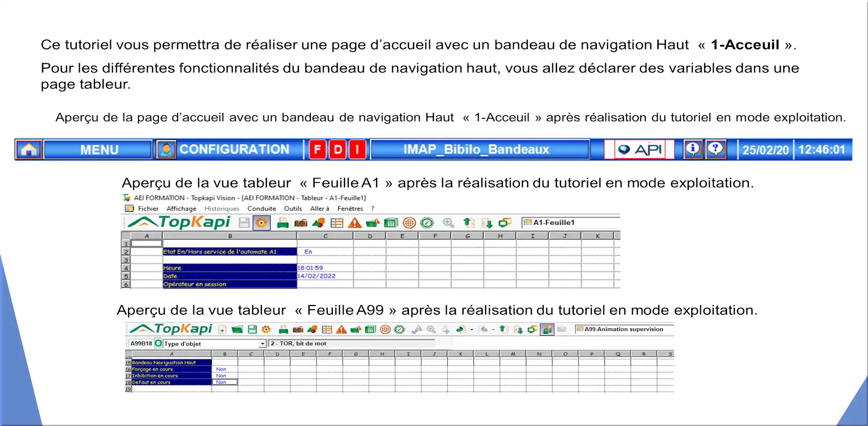Image resolution: width=868 pixels, height=426 pixels.
Task: Click the 14/02/2022 date value cell
Action: [x=325, y=276]
